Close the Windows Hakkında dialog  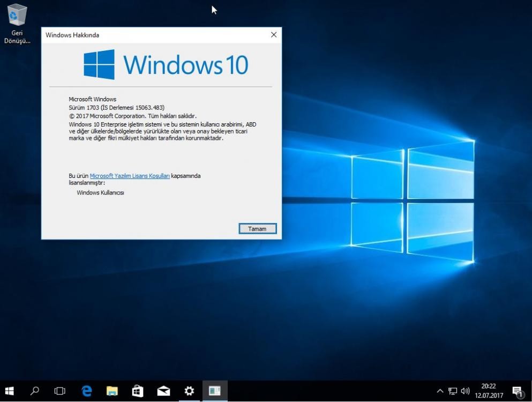point(274,35)
